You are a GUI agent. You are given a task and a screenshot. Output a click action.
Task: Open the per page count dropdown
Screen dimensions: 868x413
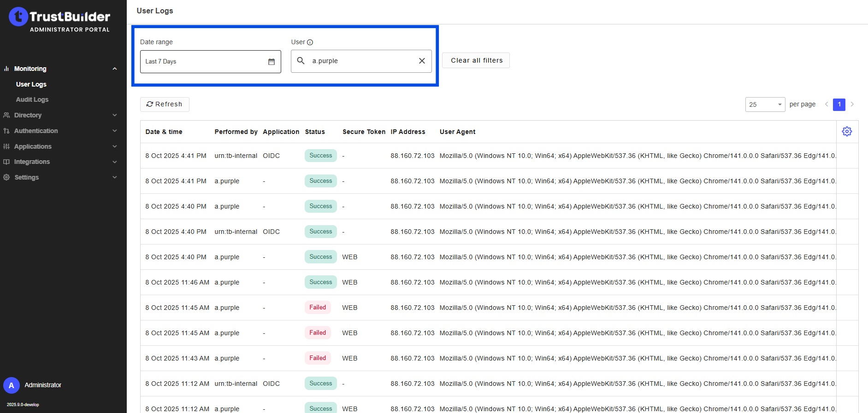tap(765, 105)
